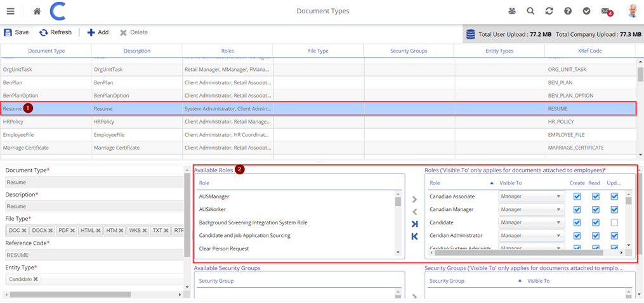Open the hamburger navigation menu
644x303 pixels.
click(10, 11)
